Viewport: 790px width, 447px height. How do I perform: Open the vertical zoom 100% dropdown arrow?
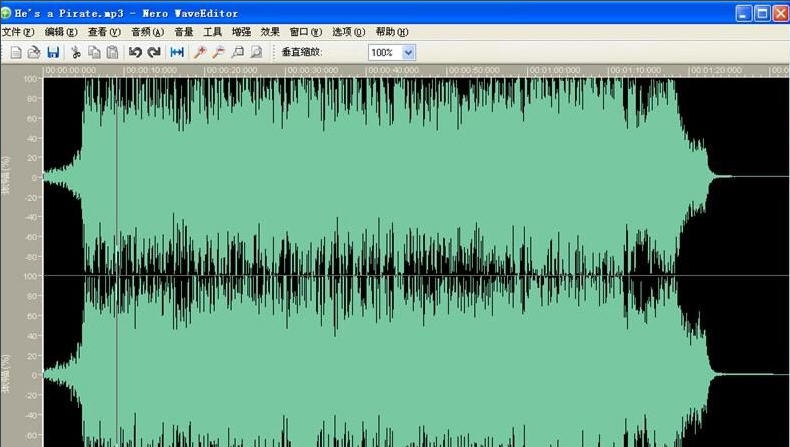coord(409,52)
